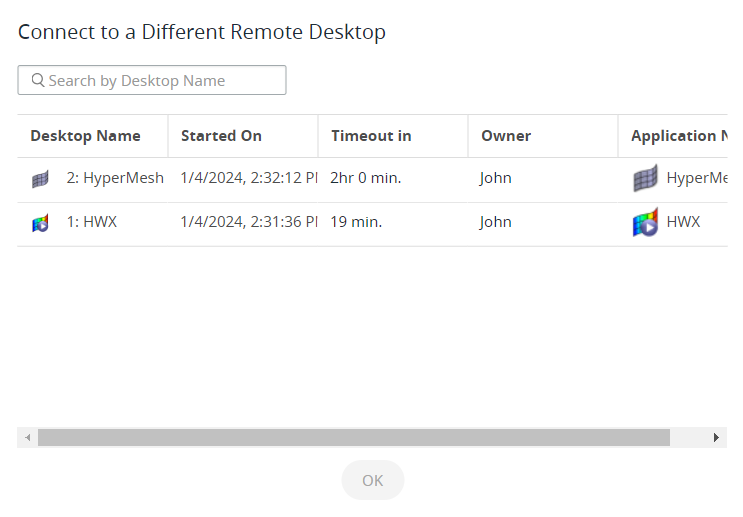The width and height of the screenshot is (743, 517).
Task: Click the scrollbar right arrow
Action: (716, 438)
